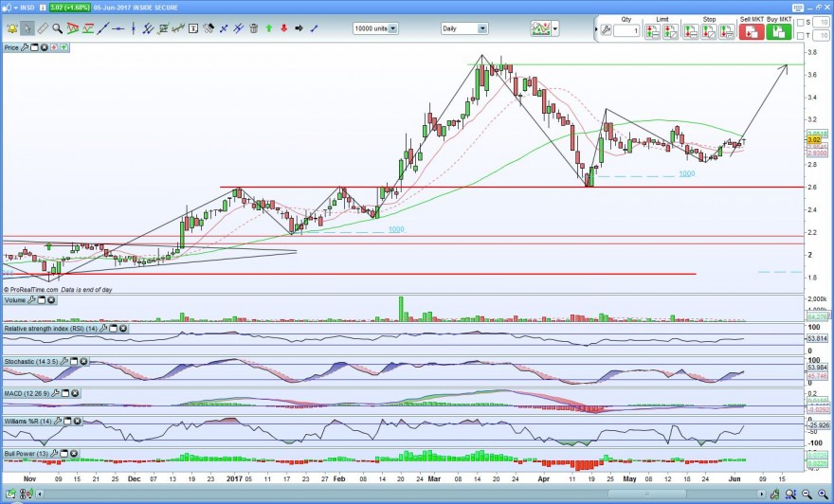834x504 pixels.
Task: Select the hammer object-properties tool
Action: pyautogui.click(x=208, y=28)
